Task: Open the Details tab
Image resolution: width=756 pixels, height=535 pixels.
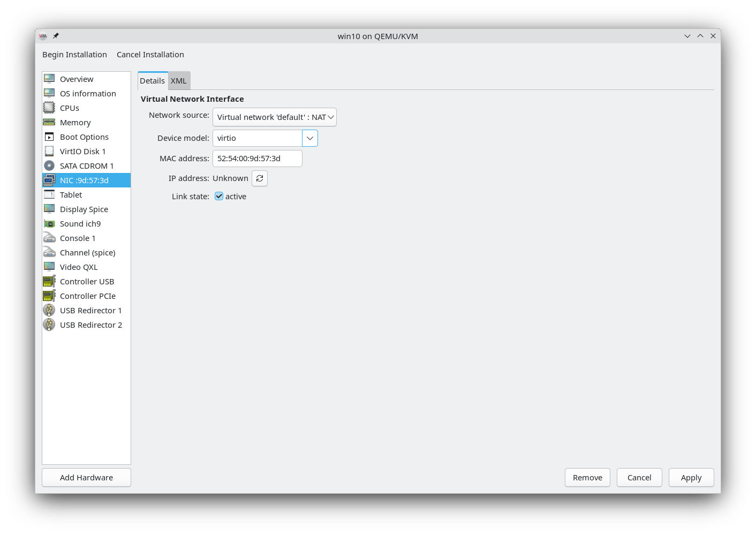Action: [x=153, y=81]
